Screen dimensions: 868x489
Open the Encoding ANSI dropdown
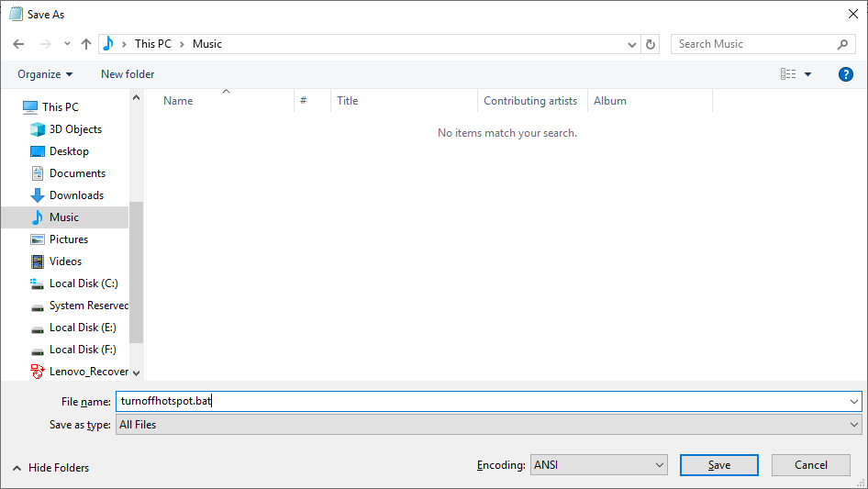[599, 465]
